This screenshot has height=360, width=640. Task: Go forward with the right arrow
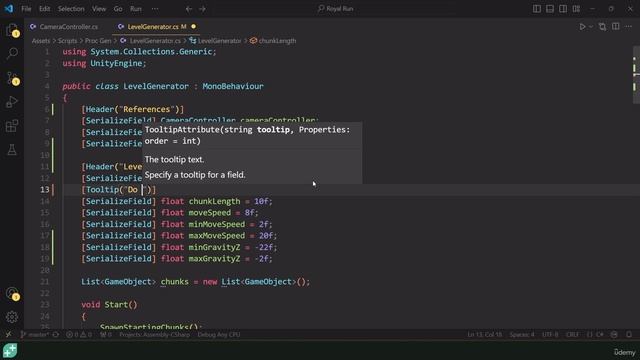pyautogui.click(x=202, y=9)
